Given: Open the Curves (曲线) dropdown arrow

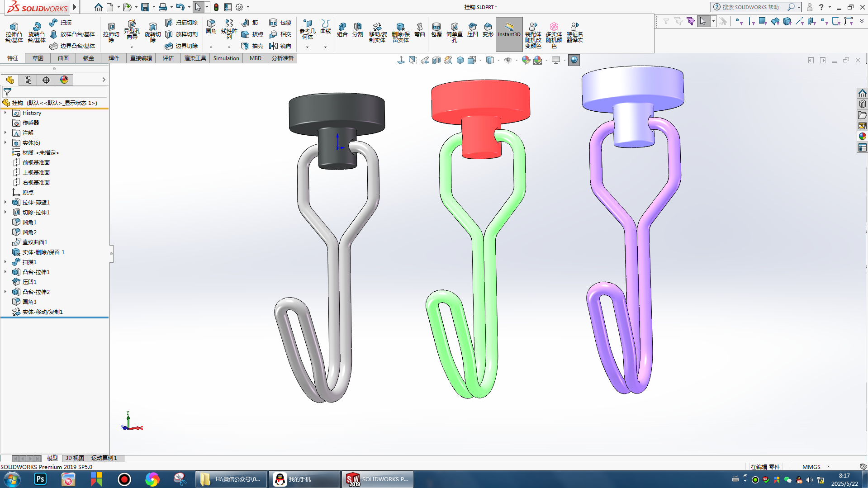Looking at the screenshot, I should click(326, 47).
